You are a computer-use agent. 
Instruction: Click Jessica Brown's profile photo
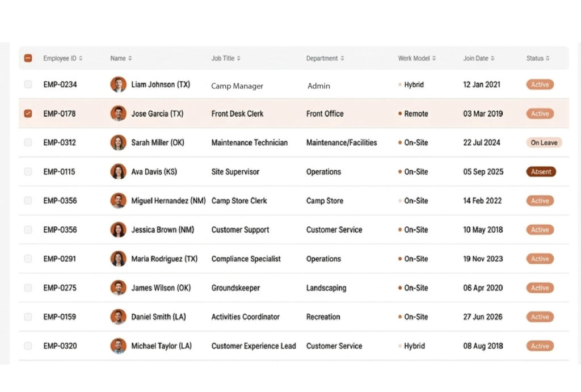click(118, 230)
